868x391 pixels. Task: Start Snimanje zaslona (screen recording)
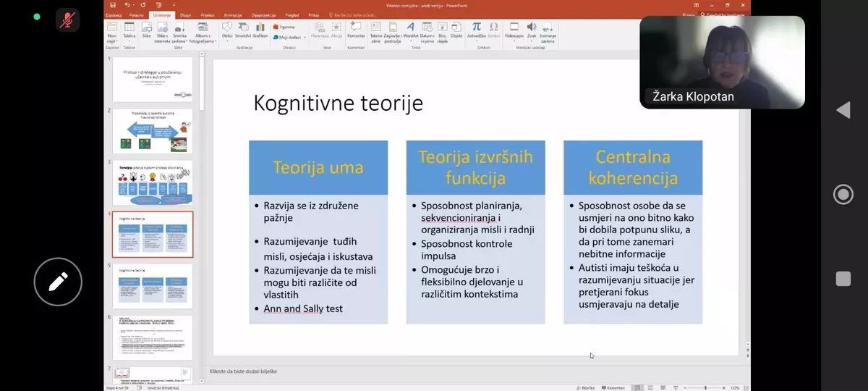(548, 33)
